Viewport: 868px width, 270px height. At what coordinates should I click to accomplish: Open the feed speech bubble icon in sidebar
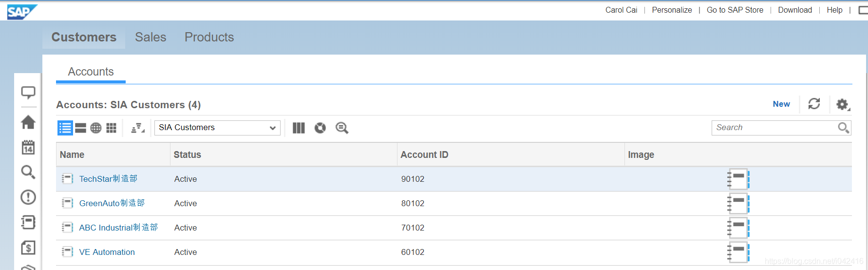coord(28,93)
